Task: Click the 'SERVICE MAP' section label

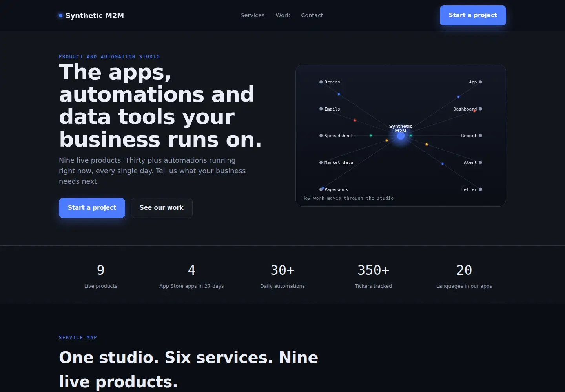Action: (x=78, y=338)
